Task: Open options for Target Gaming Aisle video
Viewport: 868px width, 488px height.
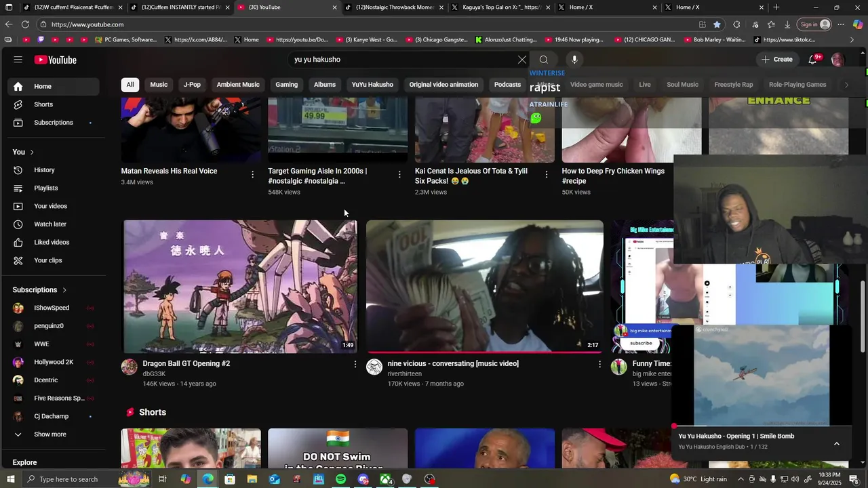Action: point(399,174)
